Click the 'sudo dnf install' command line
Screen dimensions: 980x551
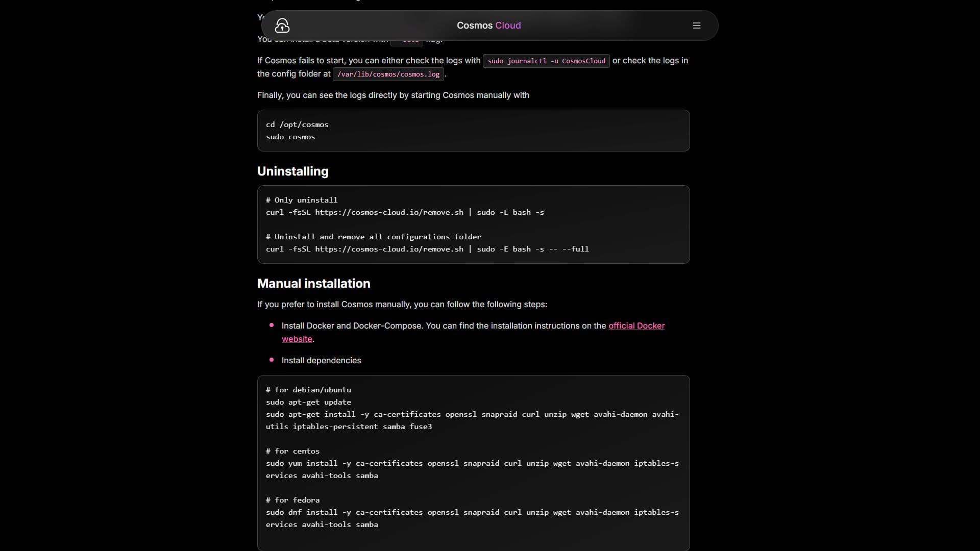(472, 518)
